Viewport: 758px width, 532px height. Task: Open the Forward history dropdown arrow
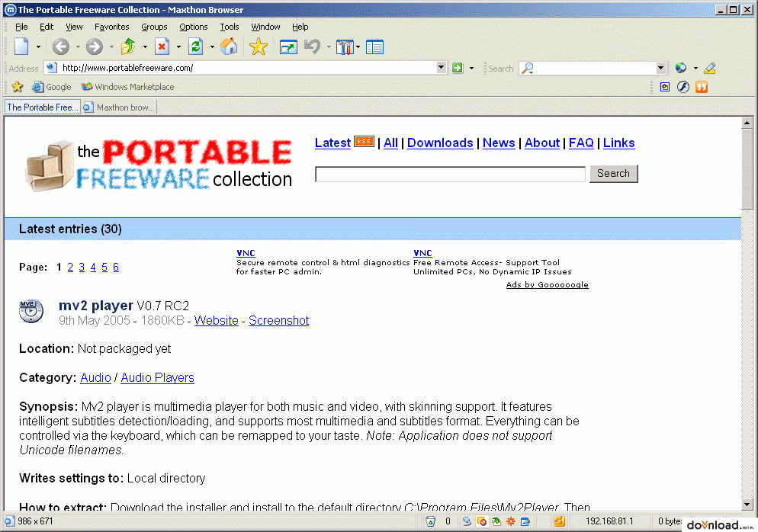pos(111,46)
